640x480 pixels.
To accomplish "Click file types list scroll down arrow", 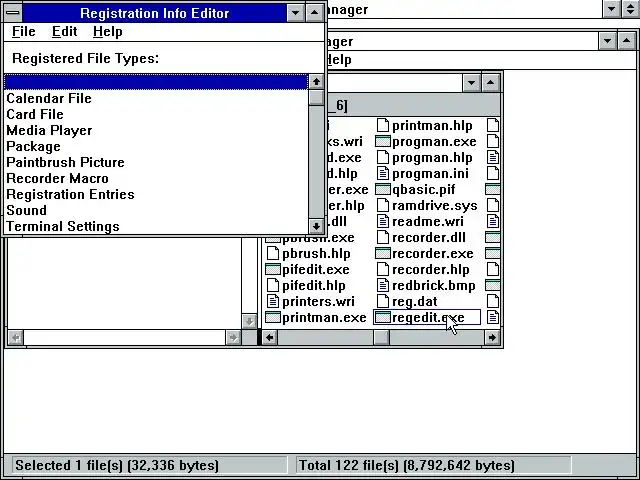I will click(x=316, y=226).
